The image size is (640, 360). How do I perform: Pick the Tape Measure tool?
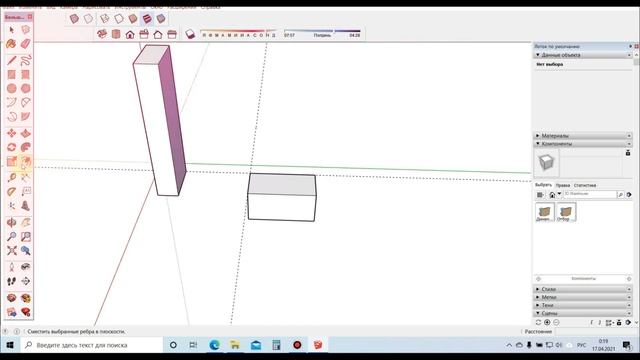coord(11,178)
